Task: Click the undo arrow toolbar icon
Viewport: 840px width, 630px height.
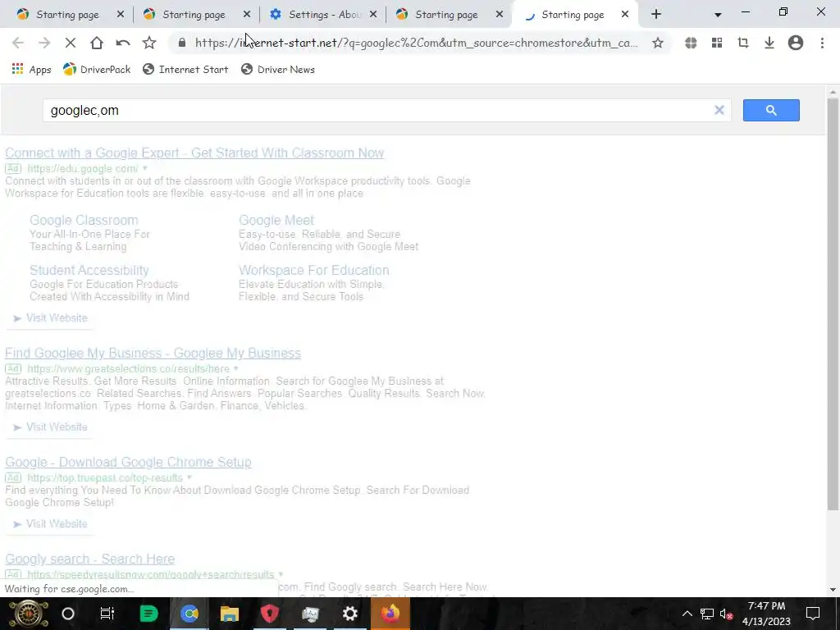Action: click(123, 43)
